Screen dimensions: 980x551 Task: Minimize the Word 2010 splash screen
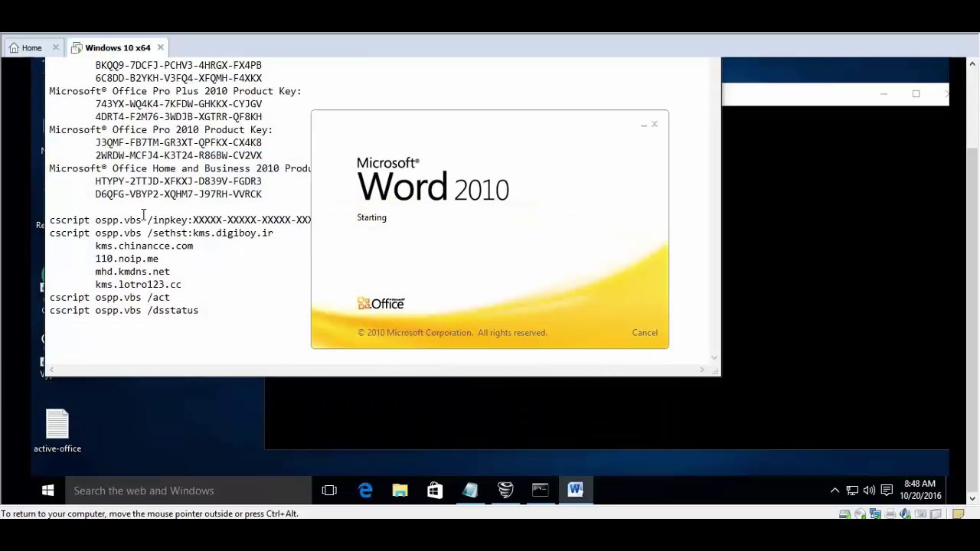coord(644,124)
